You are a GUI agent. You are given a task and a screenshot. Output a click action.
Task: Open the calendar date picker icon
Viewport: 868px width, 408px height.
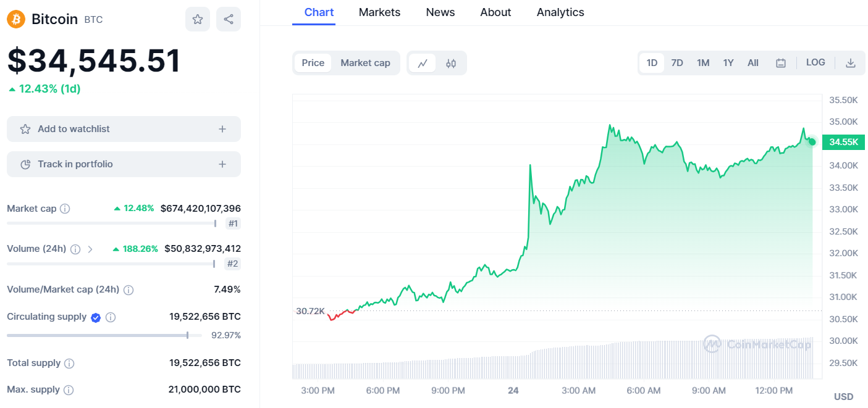tap(780, 62)
